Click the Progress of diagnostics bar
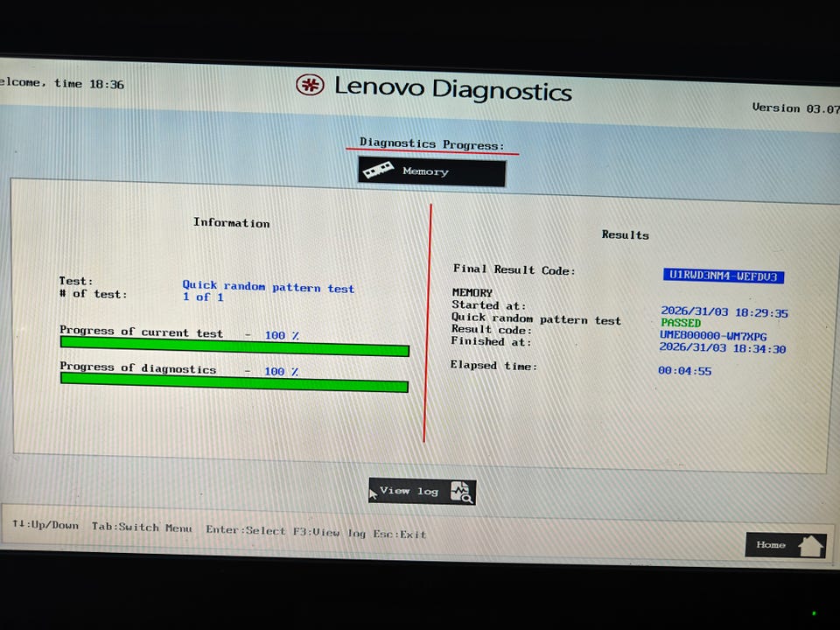This screenshot has width=840, height=630. [234, 382]
